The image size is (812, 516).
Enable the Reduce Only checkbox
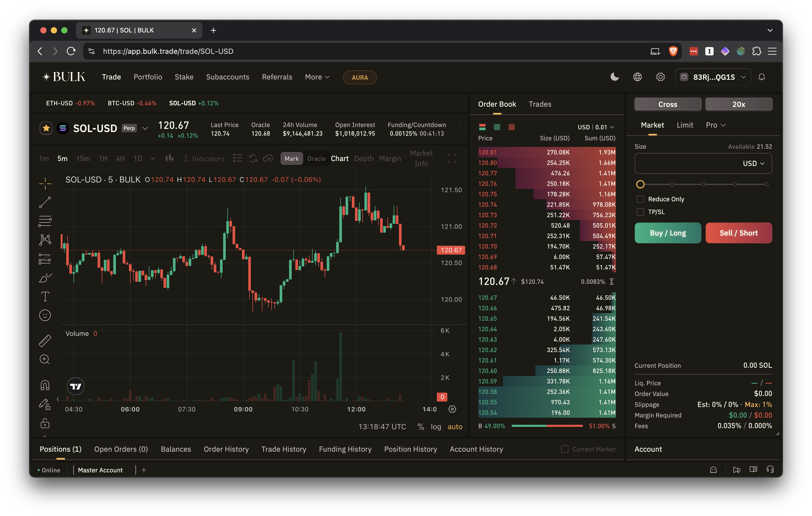(x=640, y=199)
